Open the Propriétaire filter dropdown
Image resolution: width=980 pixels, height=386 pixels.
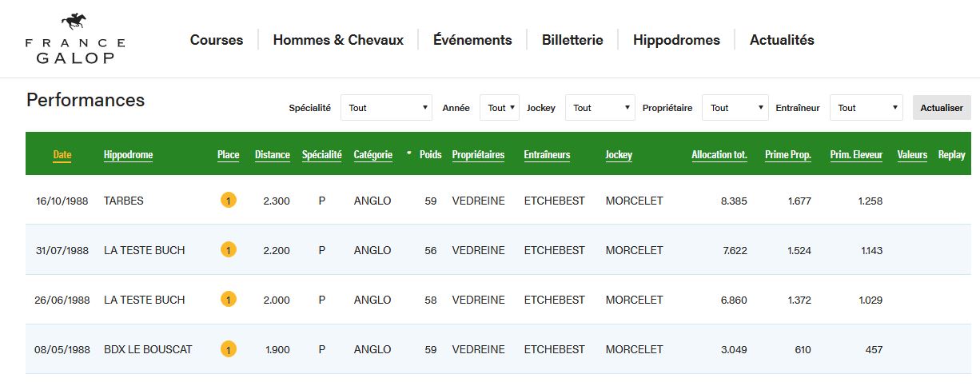(x=735, y=108)
